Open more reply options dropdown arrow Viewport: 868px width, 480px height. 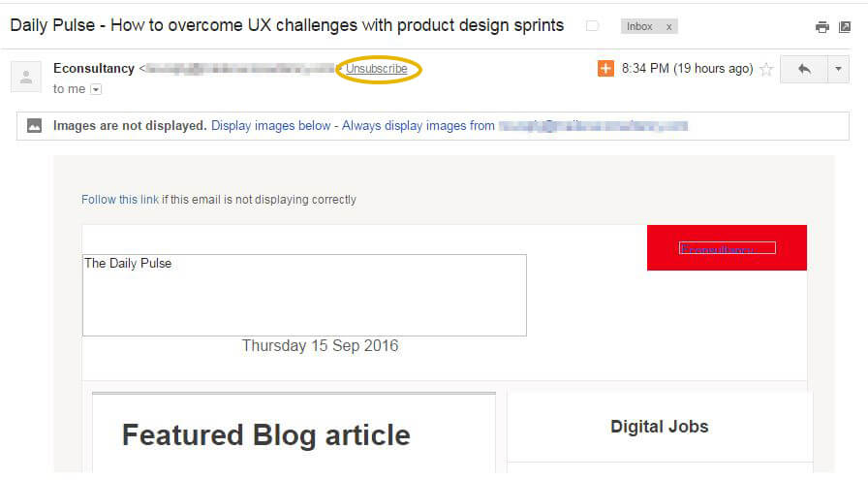click(838, 69)
